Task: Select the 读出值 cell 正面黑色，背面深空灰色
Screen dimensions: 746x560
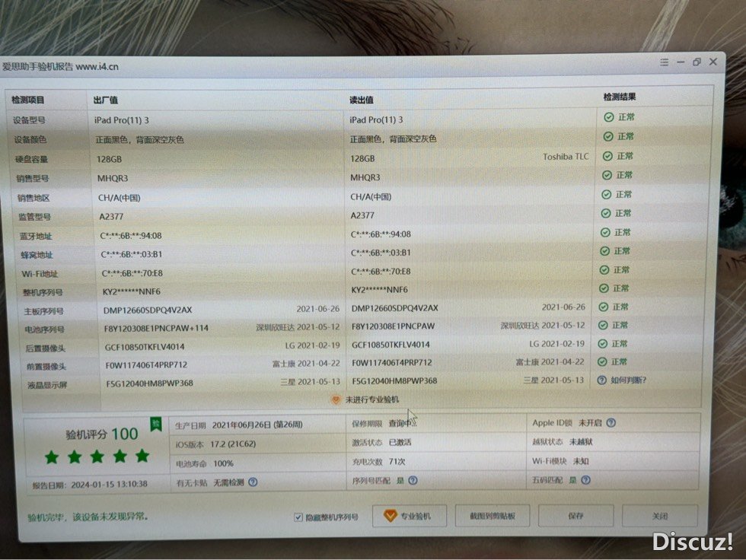Action: point(394,138)
